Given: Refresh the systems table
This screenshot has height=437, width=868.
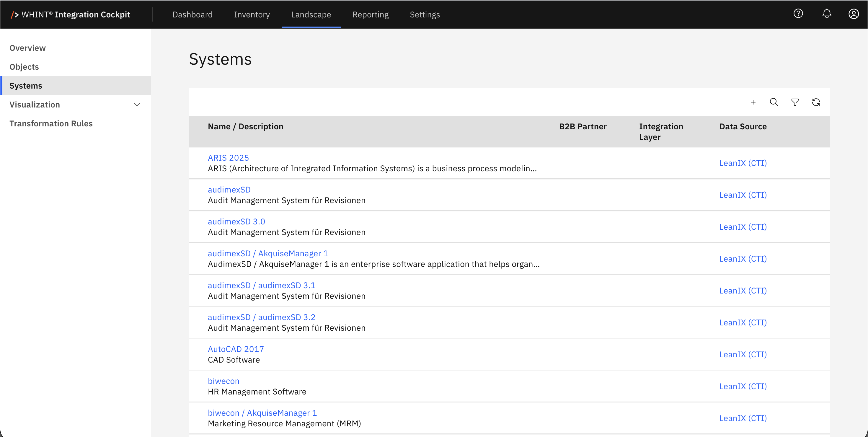Looking at the screenshot, I should (816, 102).
